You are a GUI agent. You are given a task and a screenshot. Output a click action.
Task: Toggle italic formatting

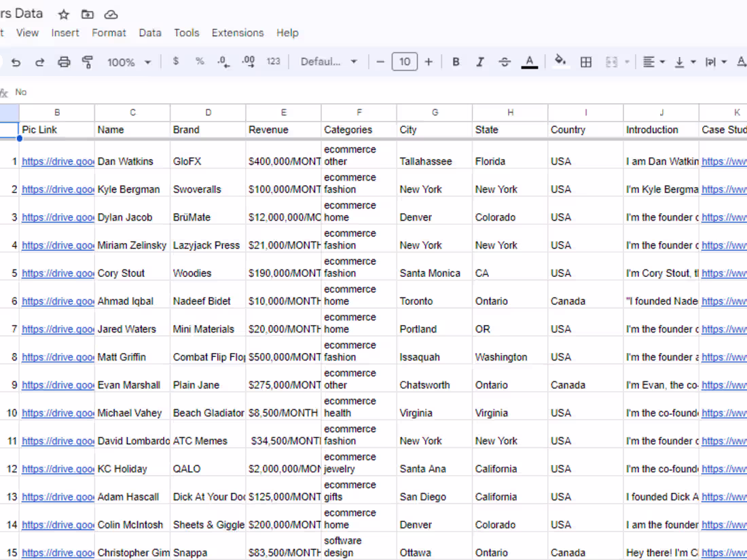(x=480, y=62)
